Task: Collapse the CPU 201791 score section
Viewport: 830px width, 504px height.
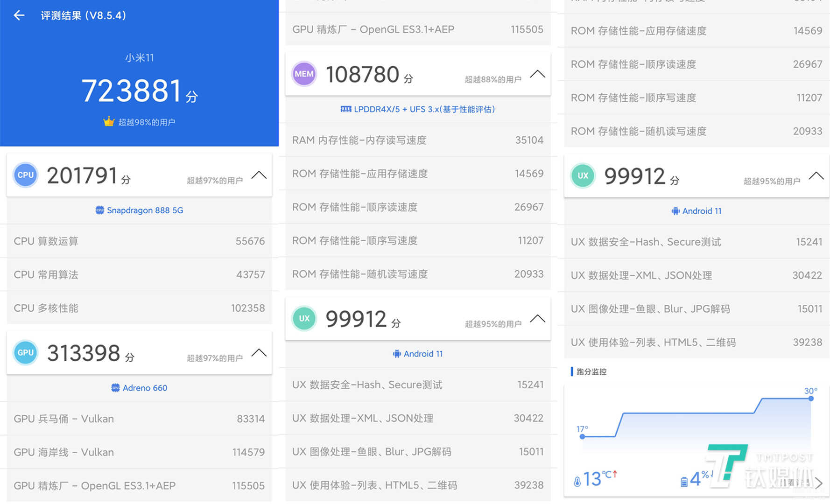Action: pos(259,175)
